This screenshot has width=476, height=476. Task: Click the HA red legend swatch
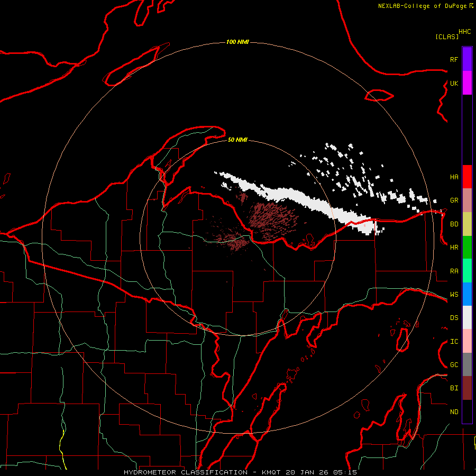467,177
